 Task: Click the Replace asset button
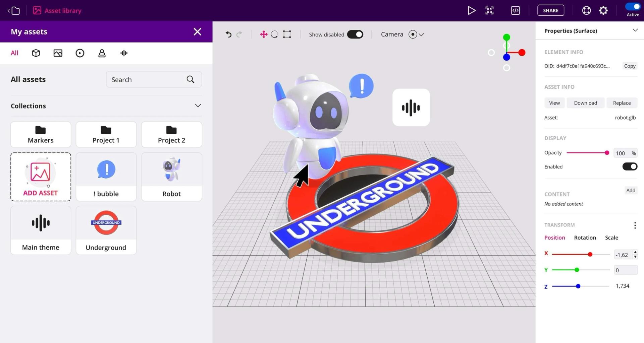tap(622, 103)
